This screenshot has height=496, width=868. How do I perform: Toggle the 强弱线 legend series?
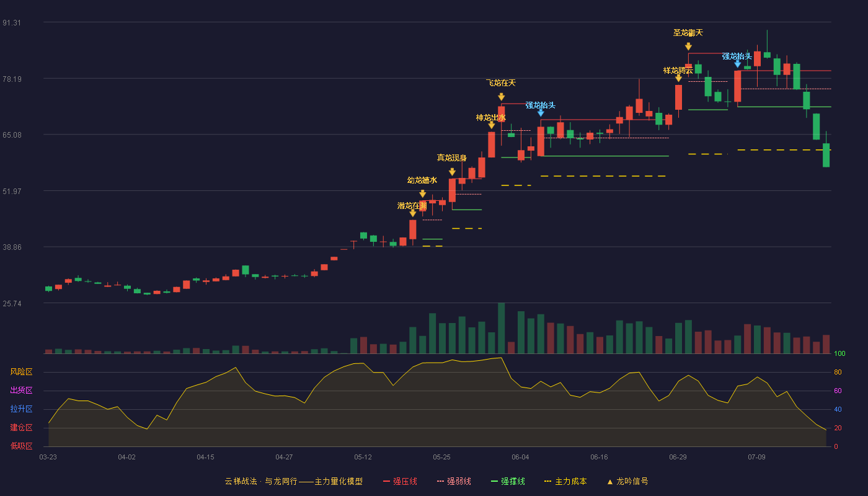pyautogui.click(x=454, y=481)
